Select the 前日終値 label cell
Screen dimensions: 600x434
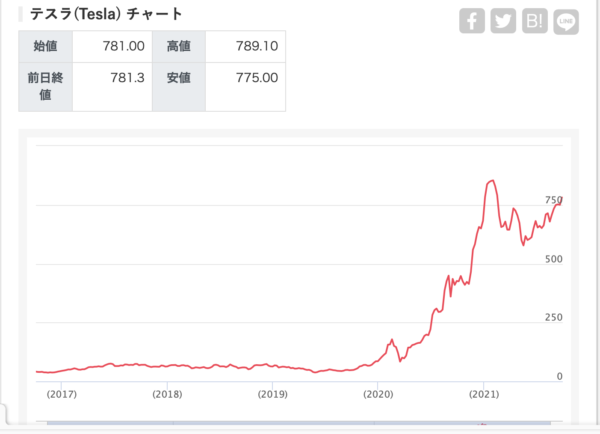tap(46, 86)
